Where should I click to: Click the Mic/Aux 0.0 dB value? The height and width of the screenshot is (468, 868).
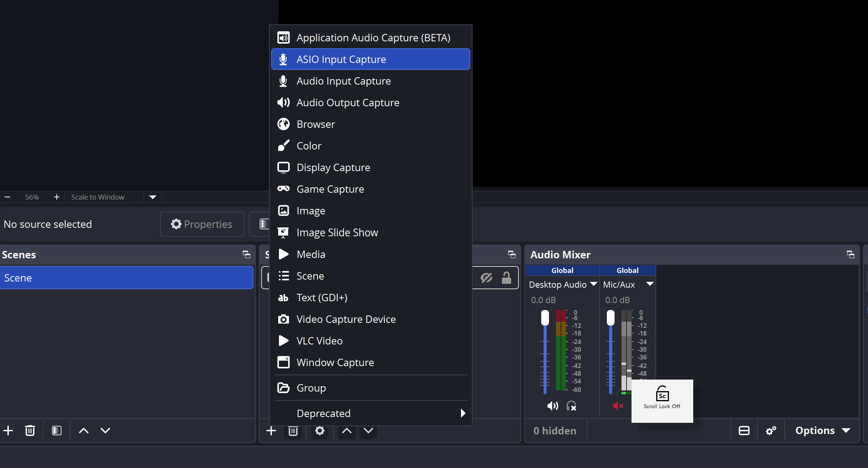(x=618, y=300)
